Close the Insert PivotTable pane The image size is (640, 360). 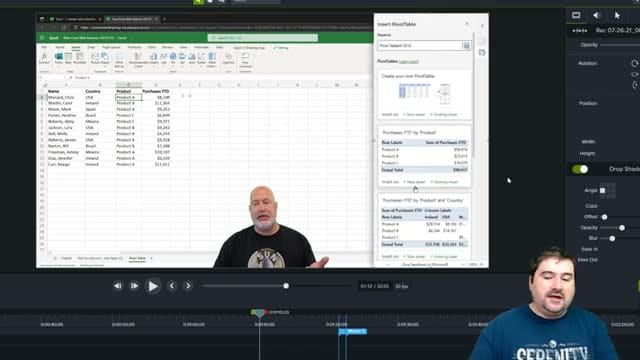[x=467, y=24]
